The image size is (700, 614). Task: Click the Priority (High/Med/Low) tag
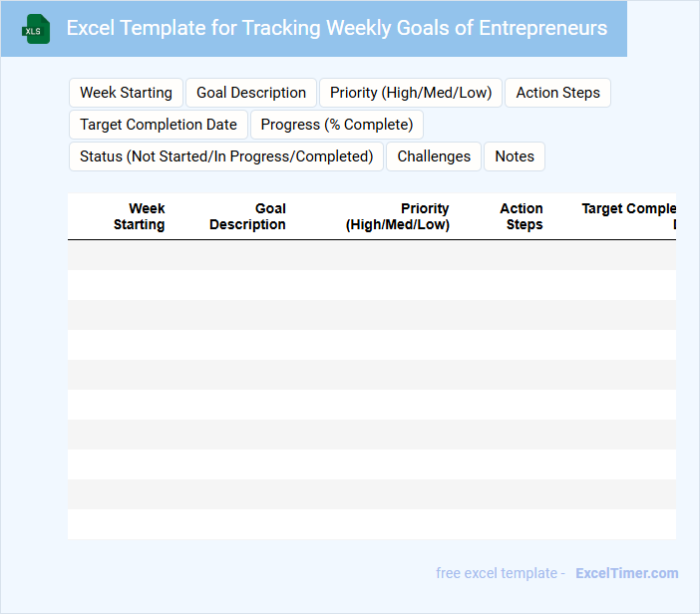[411, 93]
